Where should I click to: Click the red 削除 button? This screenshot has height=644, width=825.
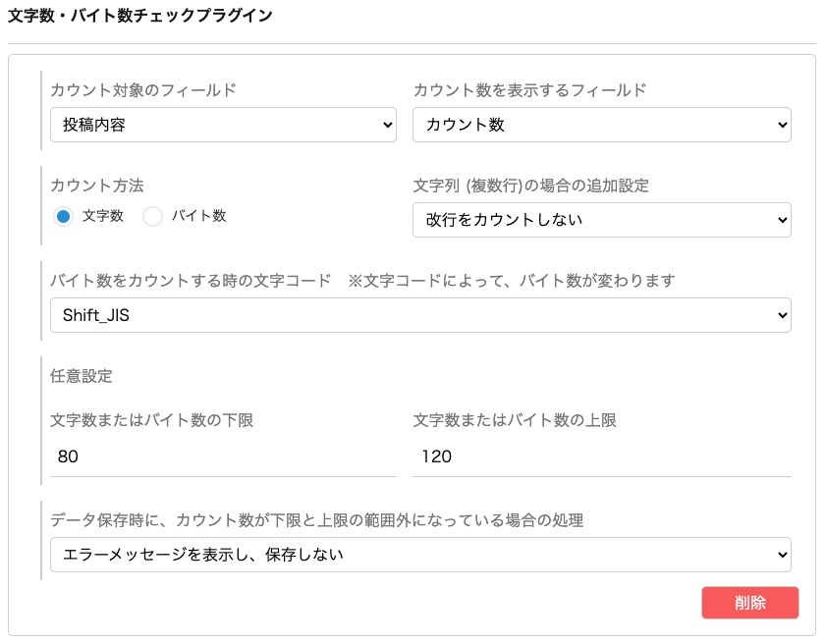tap(749, 603)
